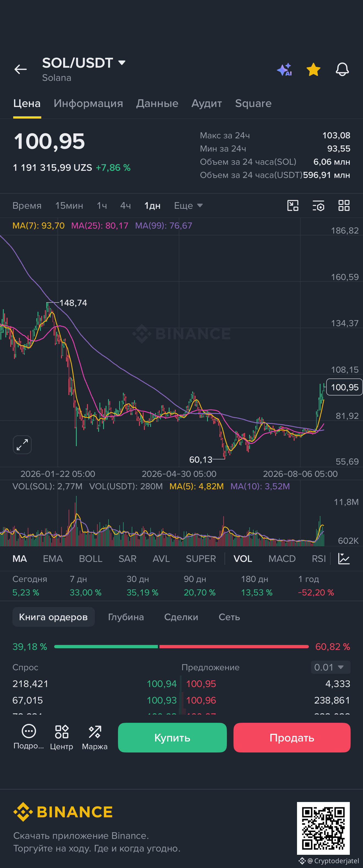Open the chart layout grid icon
This screenshot has height=868, width=363.
(x=344, y=205)
